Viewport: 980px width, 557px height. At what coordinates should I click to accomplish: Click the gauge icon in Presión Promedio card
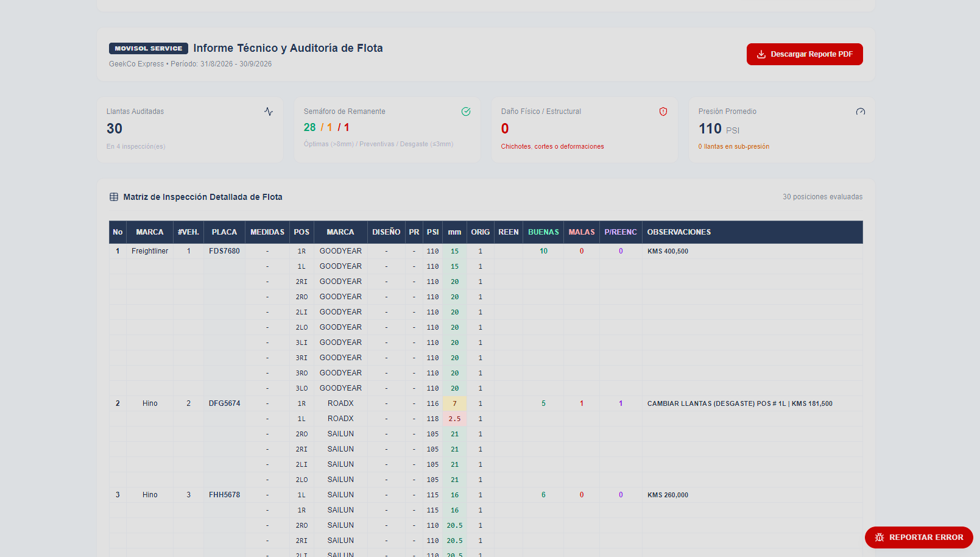861,112
